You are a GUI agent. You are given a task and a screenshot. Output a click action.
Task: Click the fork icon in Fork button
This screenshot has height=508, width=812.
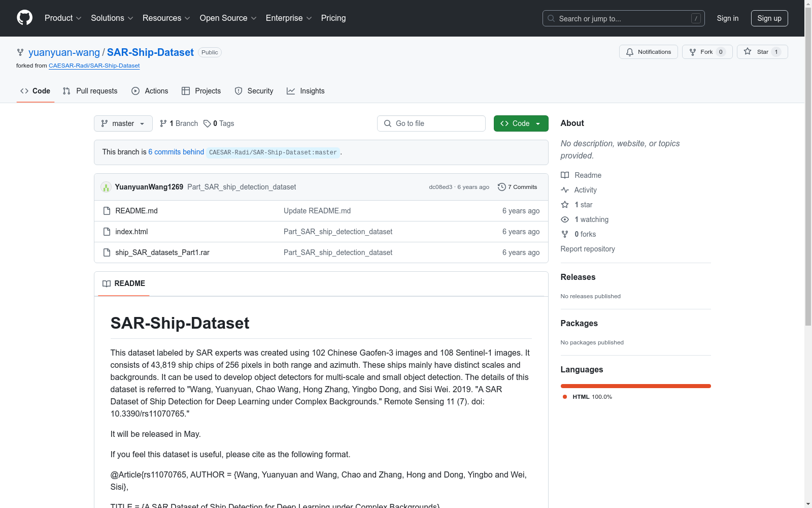coord(693,52)
